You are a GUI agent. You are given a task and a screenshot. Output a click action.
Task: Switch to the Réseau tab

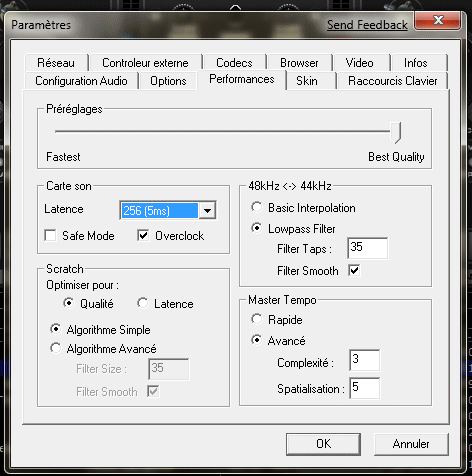(x=56, y=63)
